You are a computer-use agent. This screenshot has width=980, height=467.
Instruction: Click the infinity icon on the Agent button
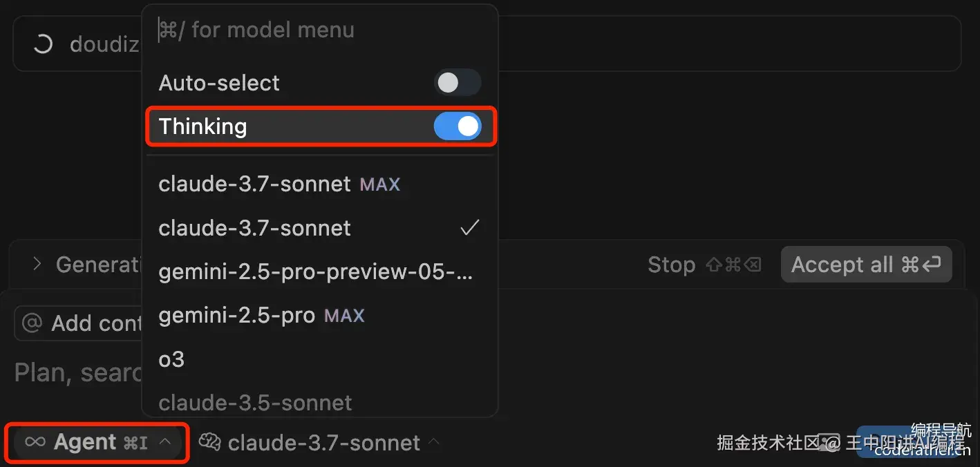(x=35, y=442)
